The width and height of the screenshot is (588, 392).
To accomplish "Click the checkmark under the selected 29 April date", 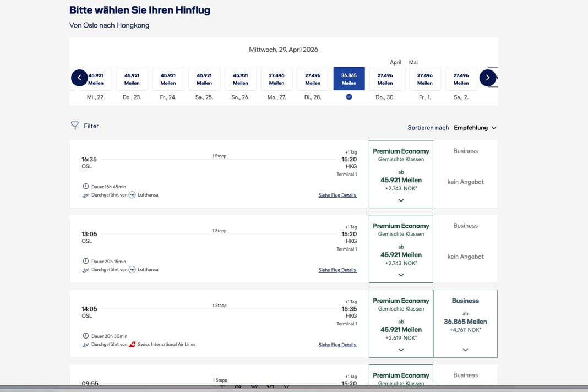I will (x=349, y=97).
